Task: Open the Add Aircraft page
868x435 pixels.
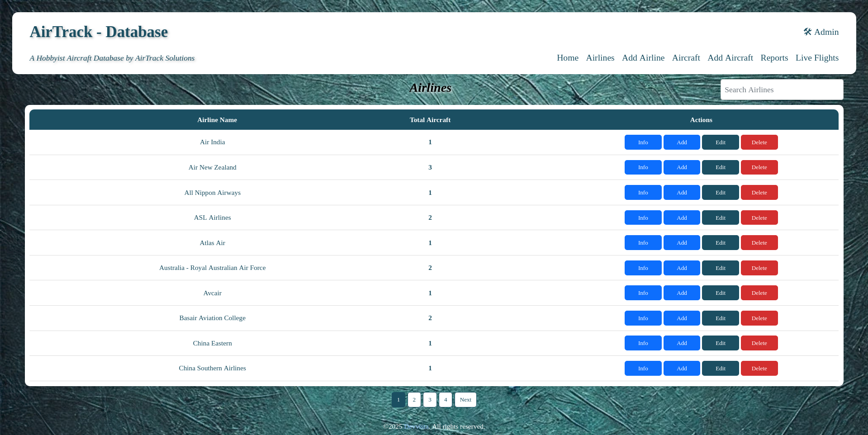Action: [730, 57]
